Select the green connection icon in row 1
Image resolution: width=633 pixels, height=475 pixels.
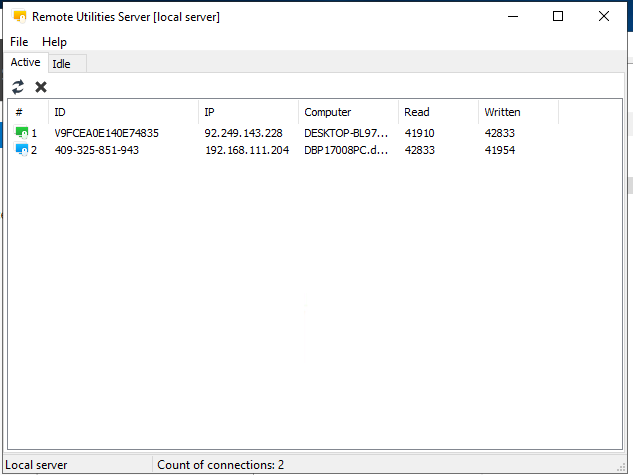22,133
